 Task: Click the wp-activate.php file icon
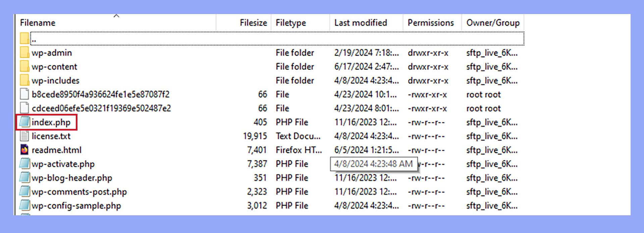[24, 164]
